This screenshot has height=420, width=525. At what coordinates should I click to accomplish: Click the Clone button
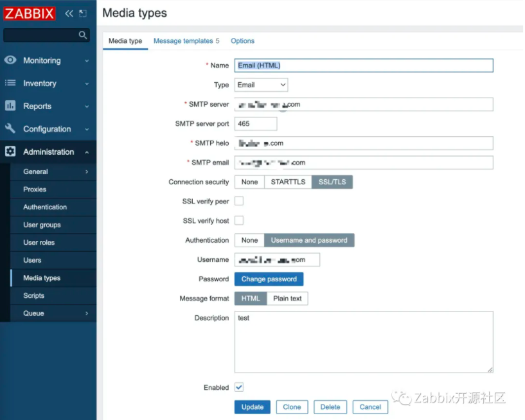tap(292, 407)
